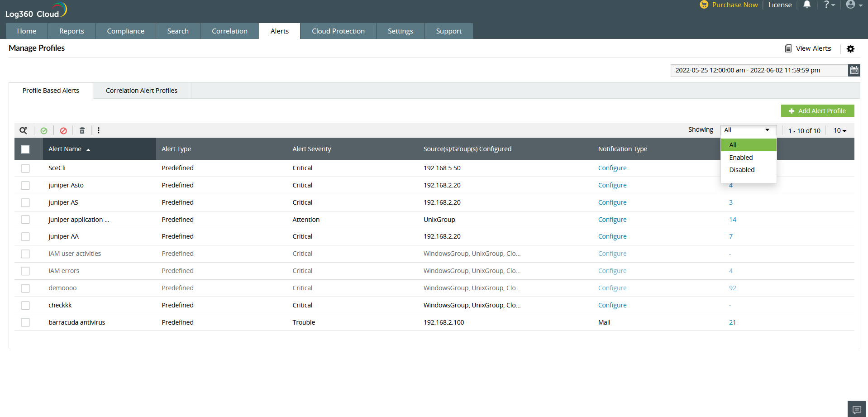
Task: Click the red disable alert profile icon
Action: pyautogui.click(x=63, y=130)
